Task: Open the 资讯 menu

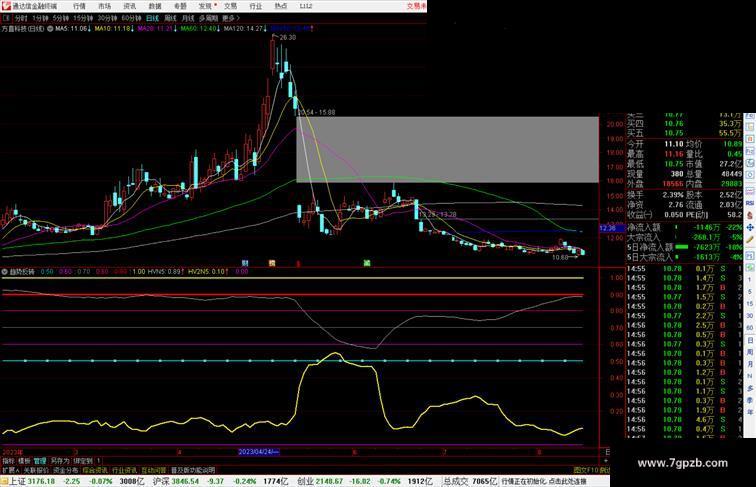Action: coord(129,6)
